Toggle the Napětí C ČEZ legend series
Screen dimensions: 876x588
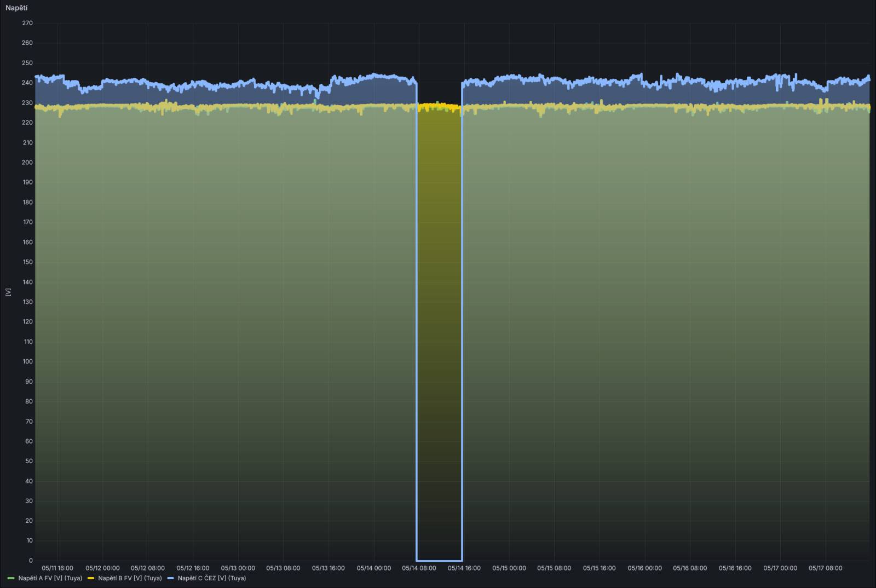coord(211,578)
